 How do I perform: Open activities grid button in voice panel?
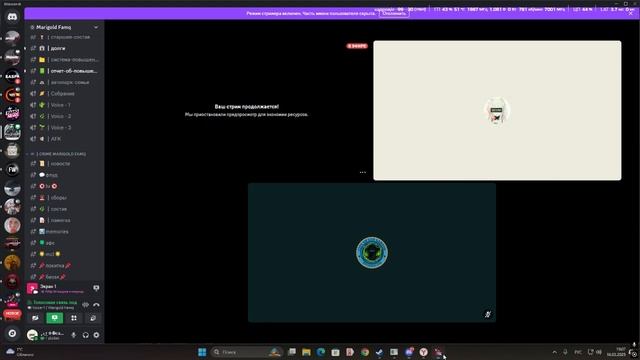[x=74, y=318]
